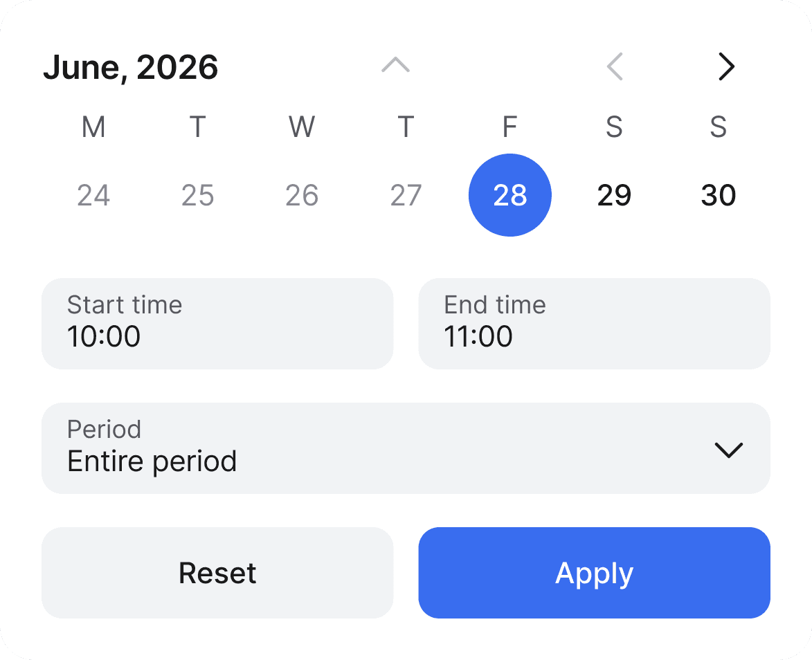The height and width of the screenshot is (660, 812).
Task: Click the previous month arrow
Action: 614,66
